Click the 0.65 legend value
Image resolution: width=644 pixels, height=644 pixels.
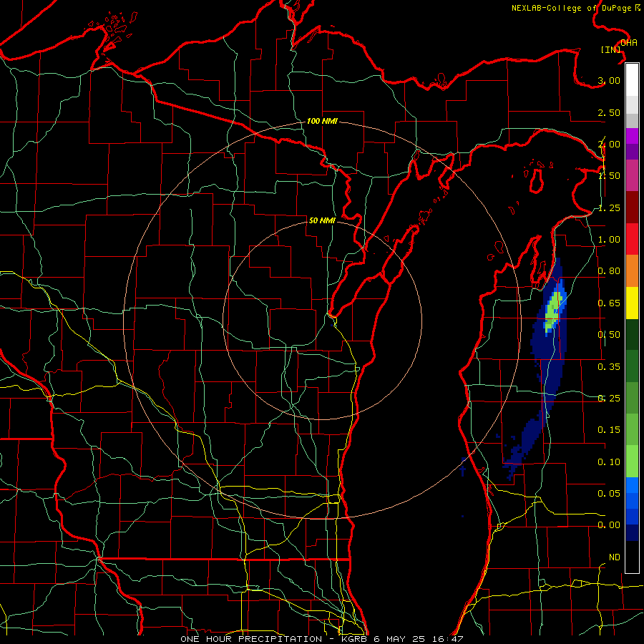(x=609, y=303)
